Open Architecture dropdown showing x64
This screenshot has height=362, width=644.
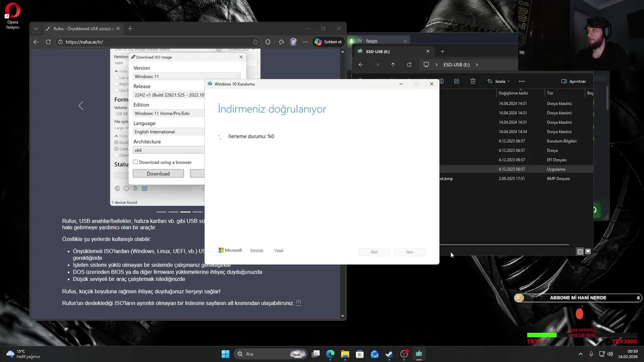click(x=169, y=150)
